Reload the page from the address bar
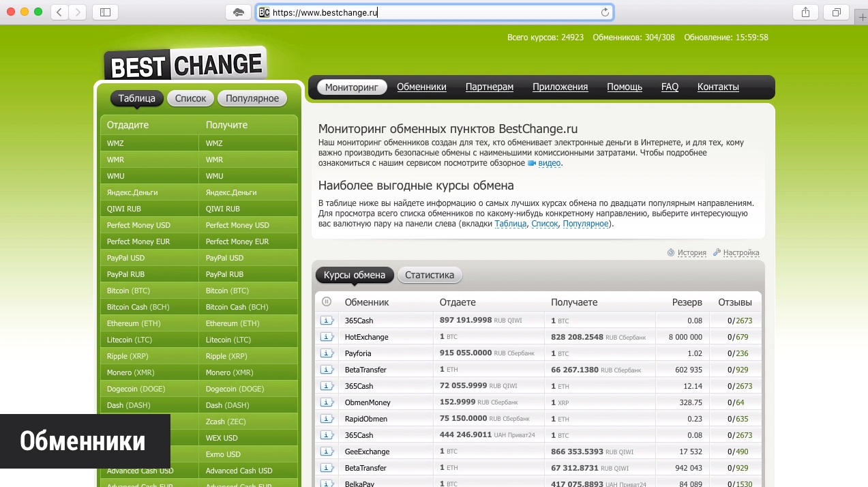The height and width of the screenshot is (487, 868). pos(605,12)
